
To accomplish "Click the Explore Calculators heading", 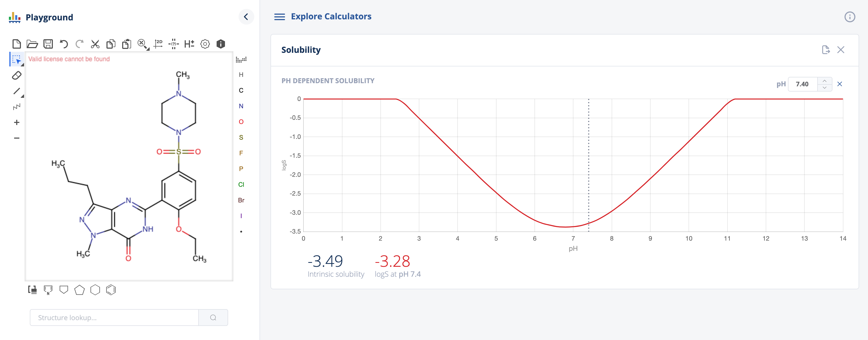I will (x=331, y=16).
